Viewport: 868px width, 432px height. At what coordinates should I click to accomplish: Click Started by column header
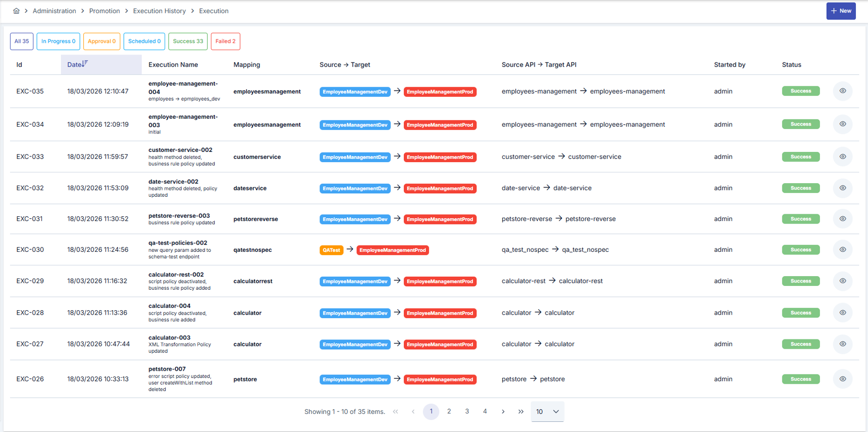730,64
